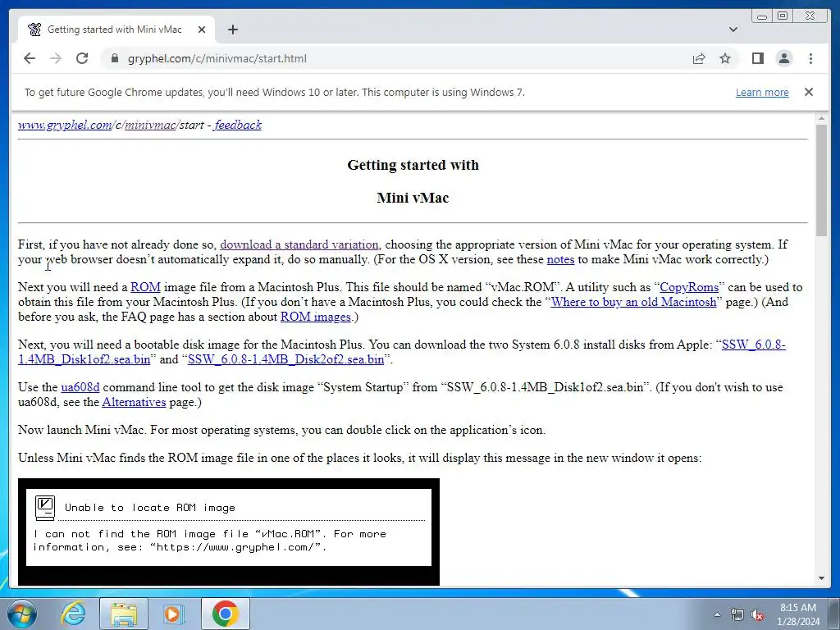Open Windows Media Player from the taskbar

[x=172, y=614]
